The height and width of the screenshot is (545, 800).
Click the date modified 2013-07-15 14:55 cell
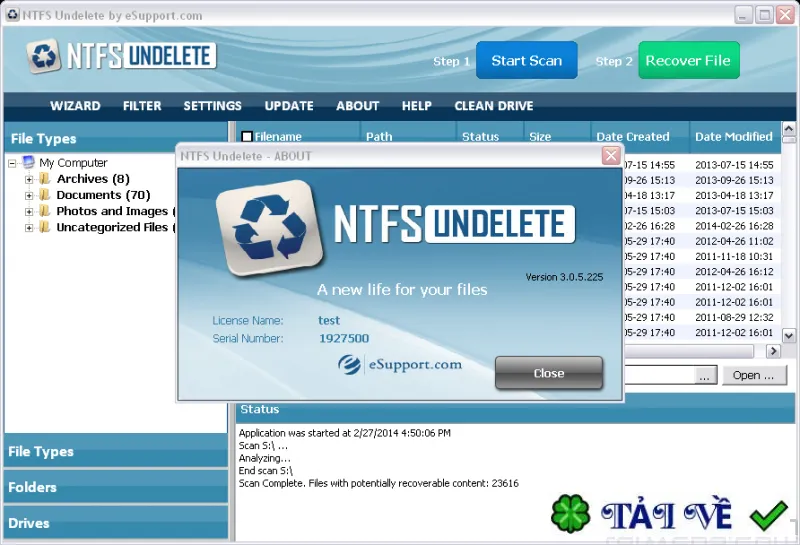tap(734, 165)
